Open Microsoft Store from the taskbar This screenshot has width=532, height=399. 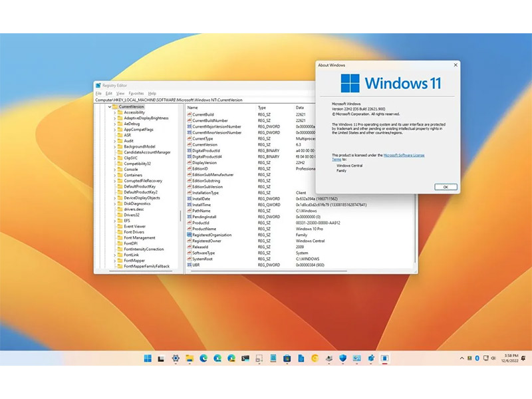coord(287,358)
